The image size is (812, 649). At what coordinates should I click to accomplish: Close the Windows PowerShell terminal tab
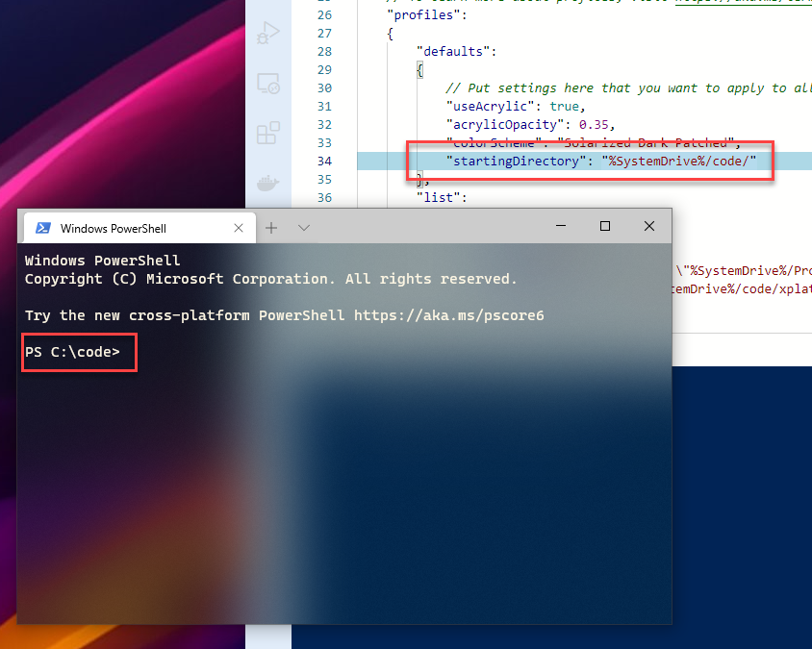coord(239,228)
